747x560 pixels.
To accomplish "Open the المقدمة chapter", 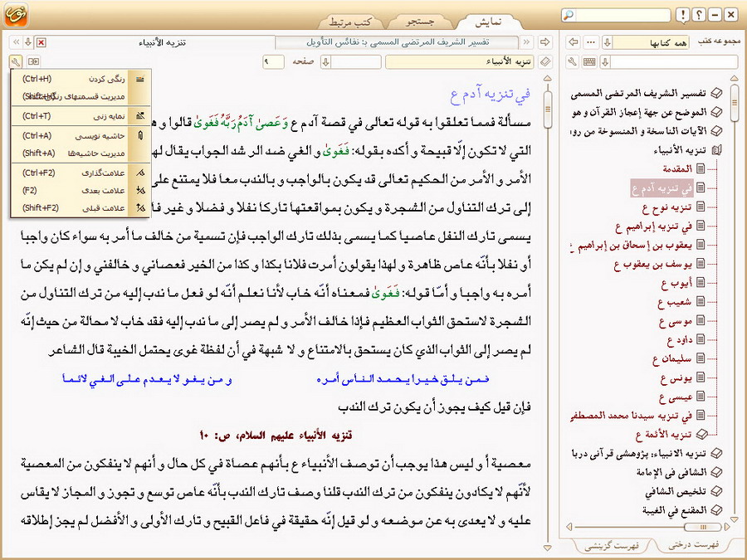I will 684,169.
